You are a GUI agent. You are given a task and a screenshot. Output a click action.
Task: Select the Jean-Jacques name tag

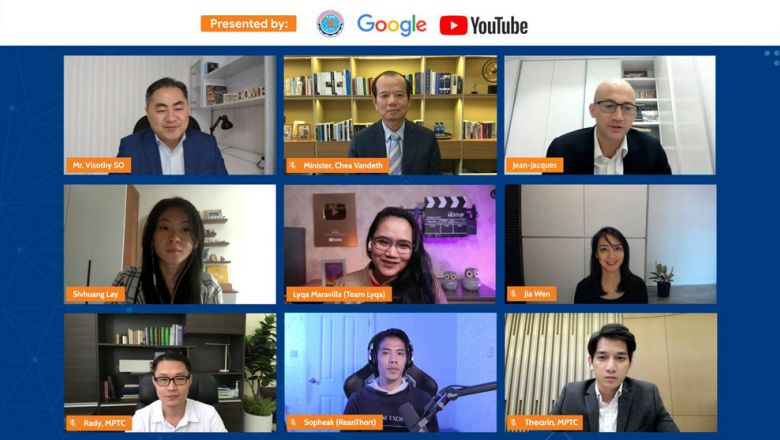(x=534, y=165)
